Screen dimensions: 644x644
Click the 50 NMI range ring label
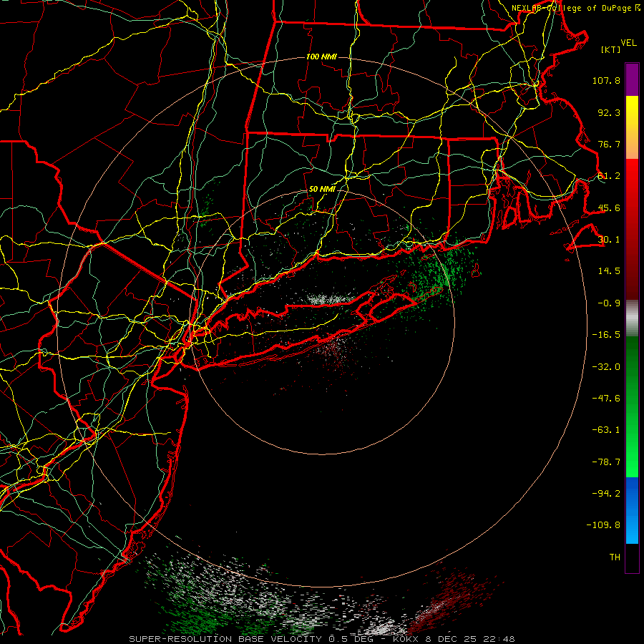pos(321,189)
